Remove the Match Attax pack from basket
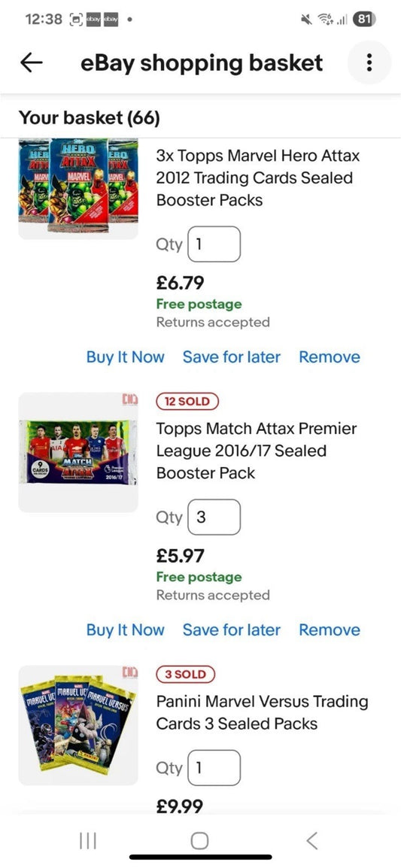 [330, 630]
